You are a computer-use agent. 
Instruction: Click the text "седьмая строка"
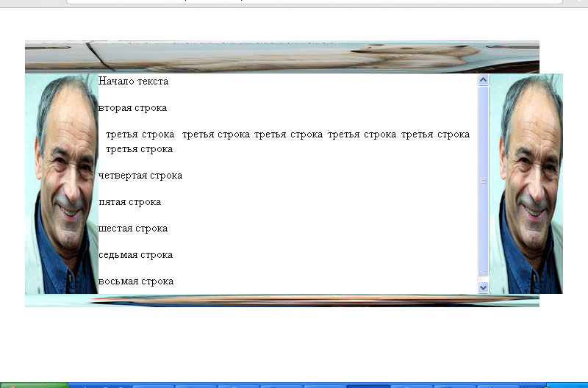135,255
